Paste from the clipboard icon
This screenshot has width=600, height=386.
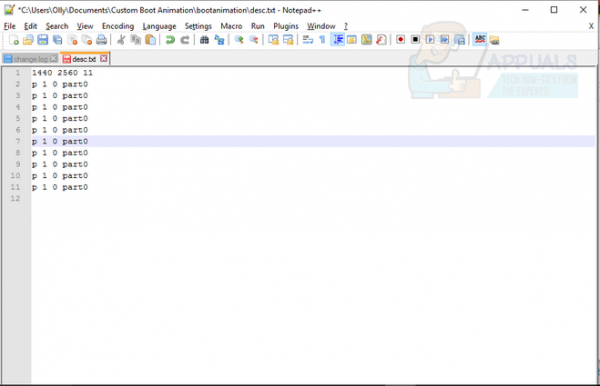(151, 40)
